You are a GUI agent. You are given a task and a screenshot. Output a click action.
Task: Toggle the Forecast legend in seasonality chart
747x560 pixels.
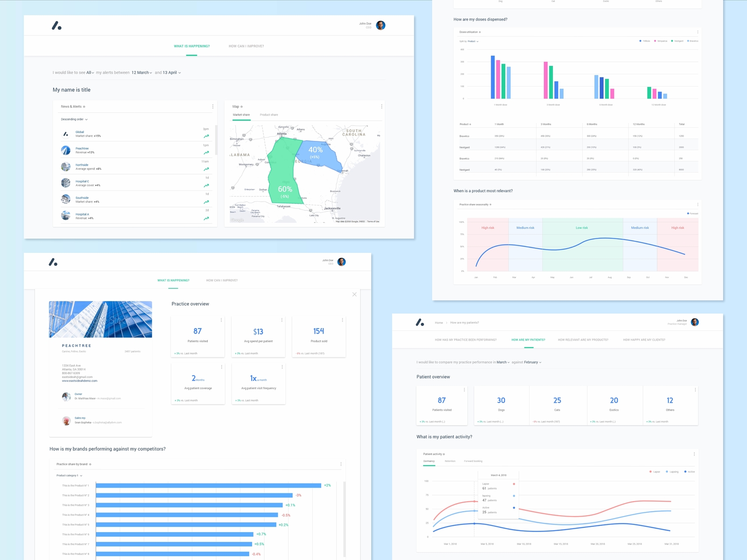click(693, 214)
